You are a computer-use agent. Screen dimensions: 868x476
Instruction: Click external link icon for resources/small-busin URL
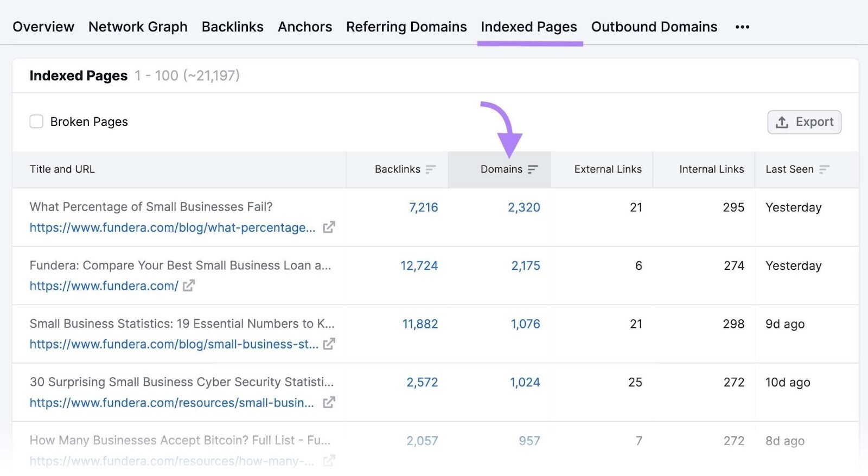329,403
